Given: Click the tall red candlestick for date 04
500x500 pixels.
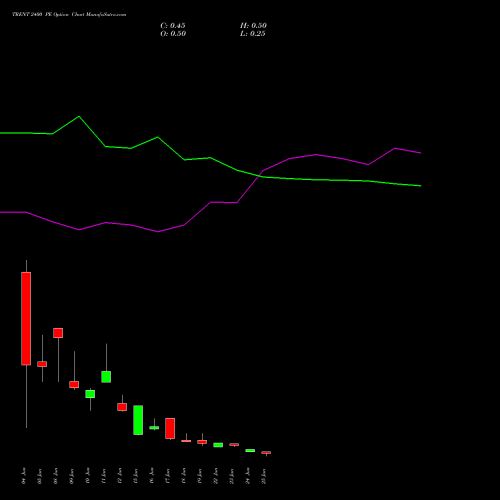Looking at the screenshot, I should click(26, 318).
